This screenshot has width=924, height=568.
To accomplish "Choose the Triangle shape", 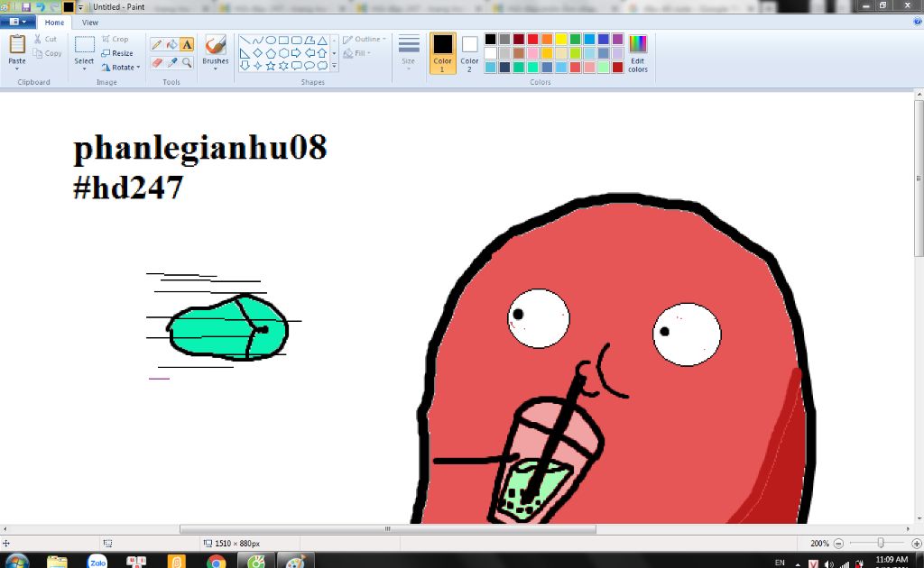I will coord(322,40).
